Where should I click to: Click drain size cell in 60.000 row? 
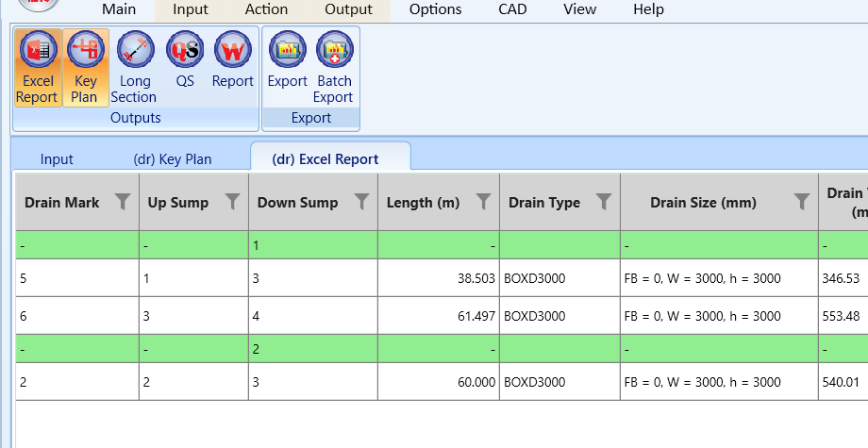719,382
